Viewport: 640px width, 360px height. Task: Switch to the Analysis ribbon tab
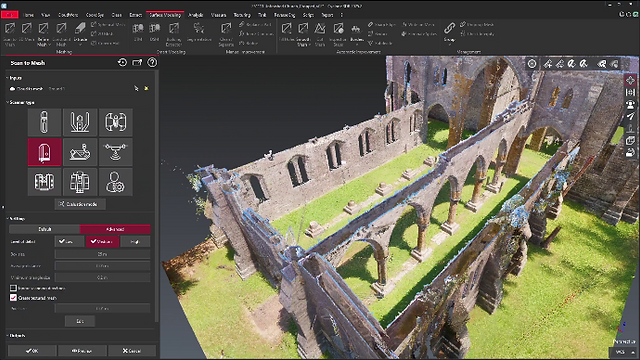point(196,15)
